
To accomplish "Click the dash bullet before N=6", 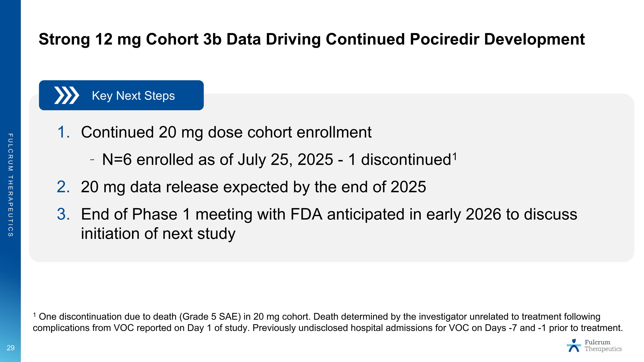I will 92,159.
